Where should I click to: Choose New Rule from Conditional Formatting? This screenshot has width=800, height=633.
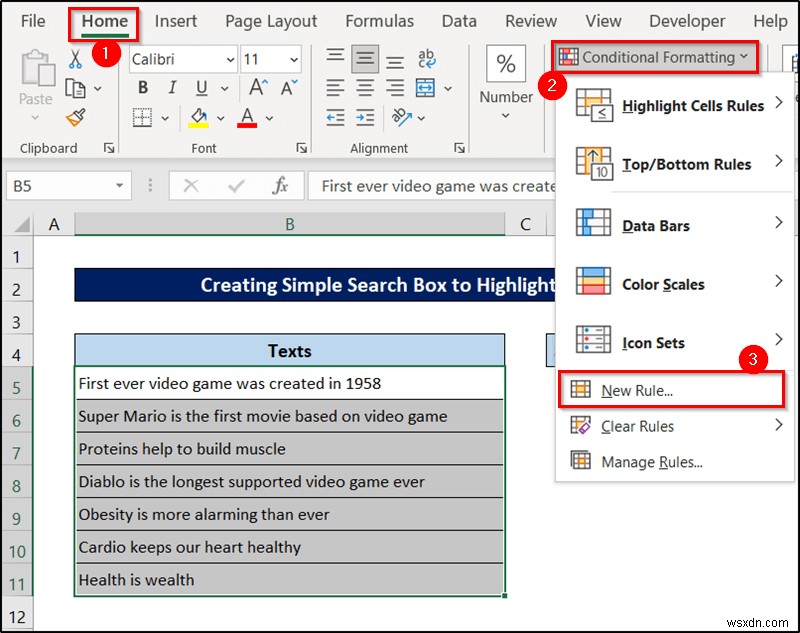pyautogui.click(x=637, y=390)
